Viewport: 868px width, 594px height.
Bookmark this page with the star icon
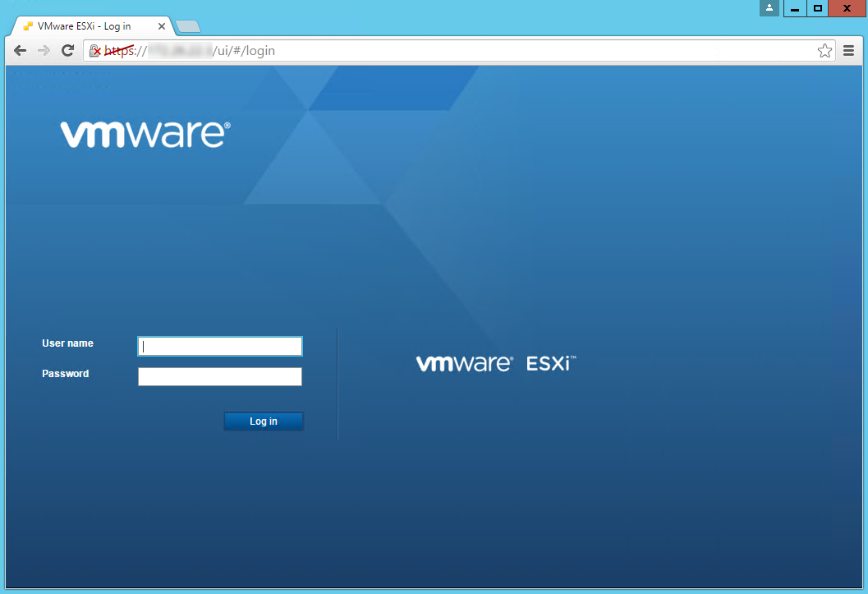click(x=824, y=51)
